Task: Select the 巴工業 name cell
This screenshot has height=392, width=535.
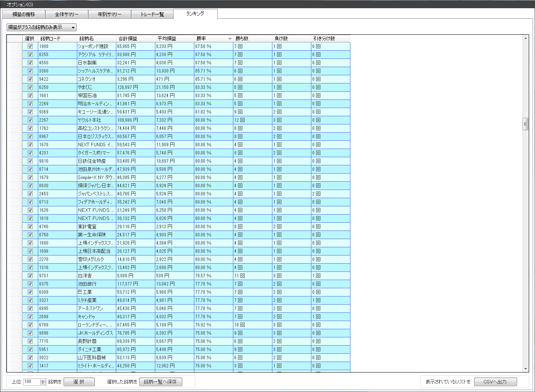Action: click(x=96, y=292)
